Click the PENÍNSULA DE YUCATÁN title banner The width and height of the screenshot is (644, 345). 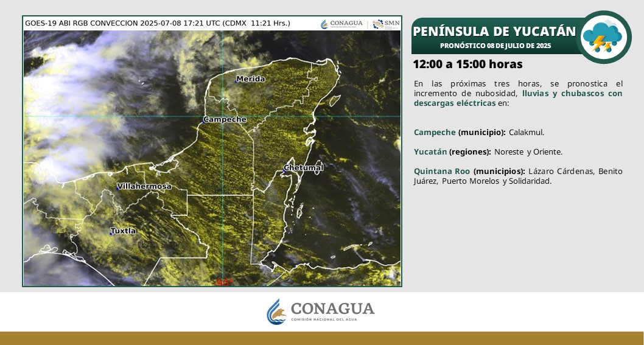pos(494,31)
